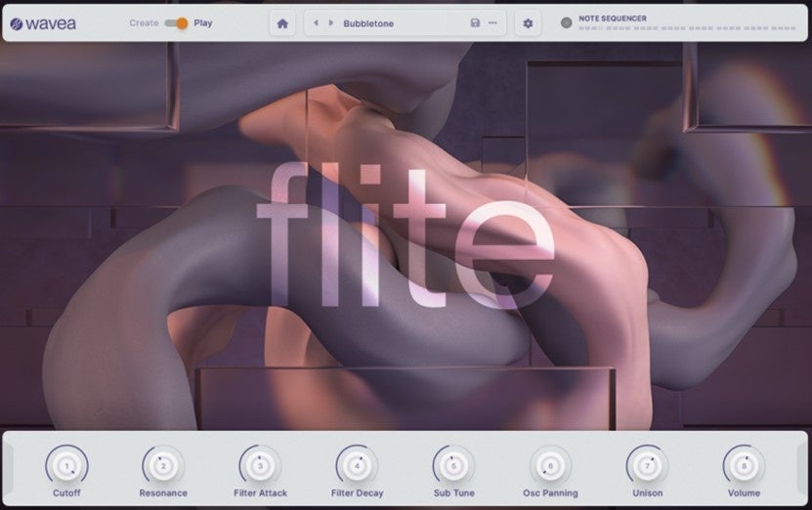Open the preset more options ellipsis
Viewport: 812px width, 510px height.
(492, 22)
